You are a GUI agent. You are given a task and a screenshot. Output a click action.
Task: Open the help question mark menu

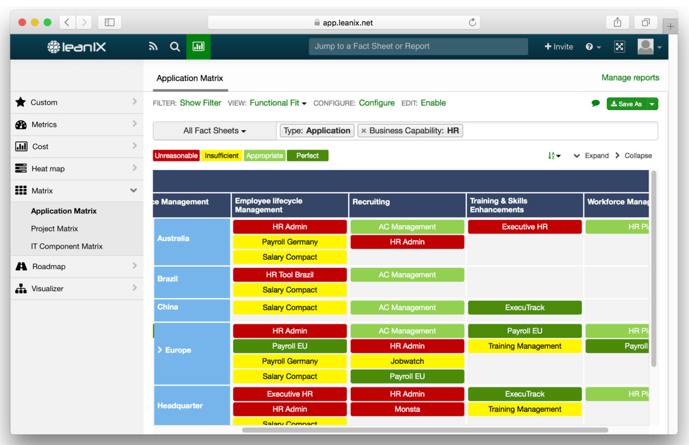pyautogui.click(x=593, y=47)
